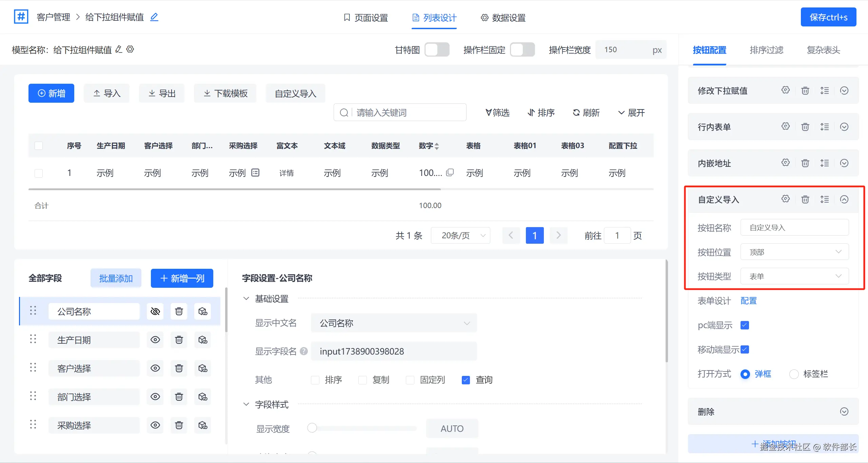Uncheck the 查询 checkbox
This screenshot has width=868, height=463.
point(466,380)
